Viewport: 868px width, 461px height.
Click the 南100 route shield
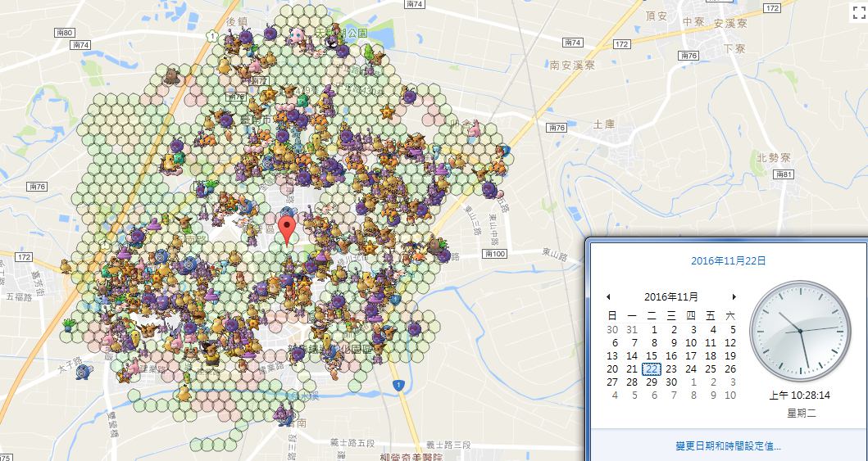coord(493,254)
